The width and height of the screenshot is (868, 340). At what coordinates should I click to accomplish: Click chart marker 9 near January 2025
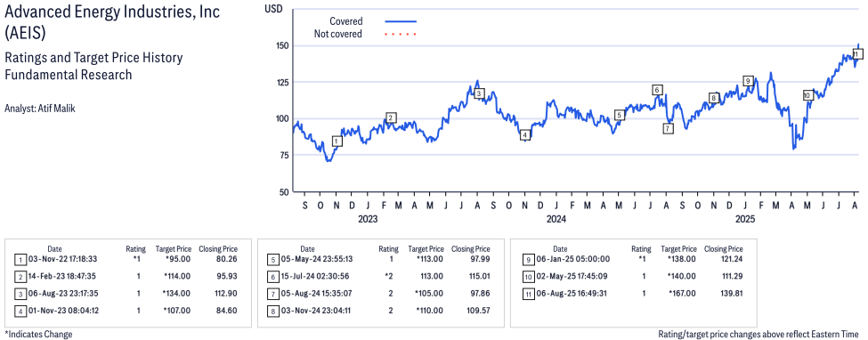point(748,81)
